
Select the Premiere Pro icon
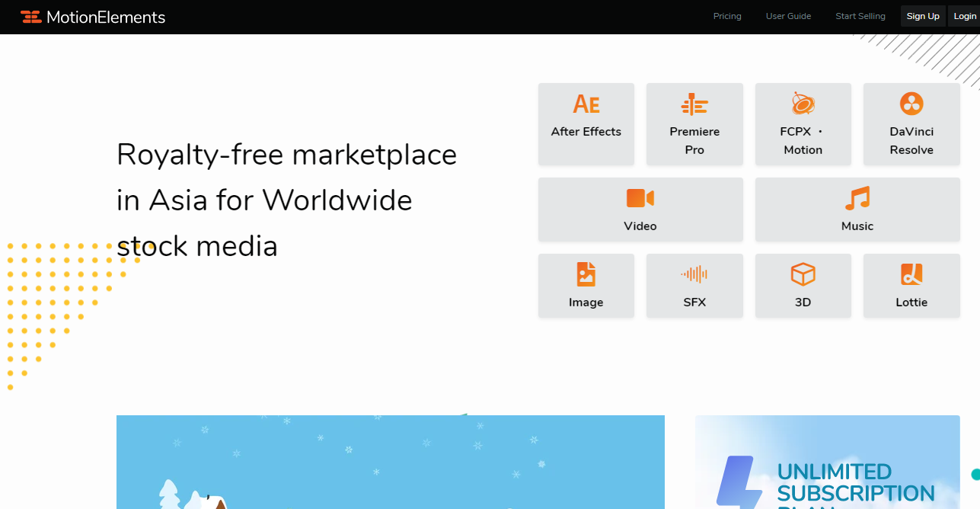(694, 104)
